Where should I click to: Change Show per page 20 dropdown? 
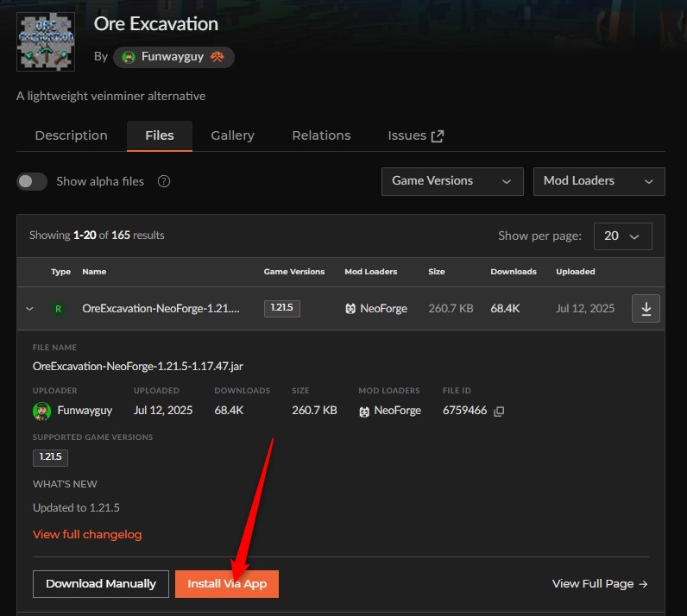[622, 236]
